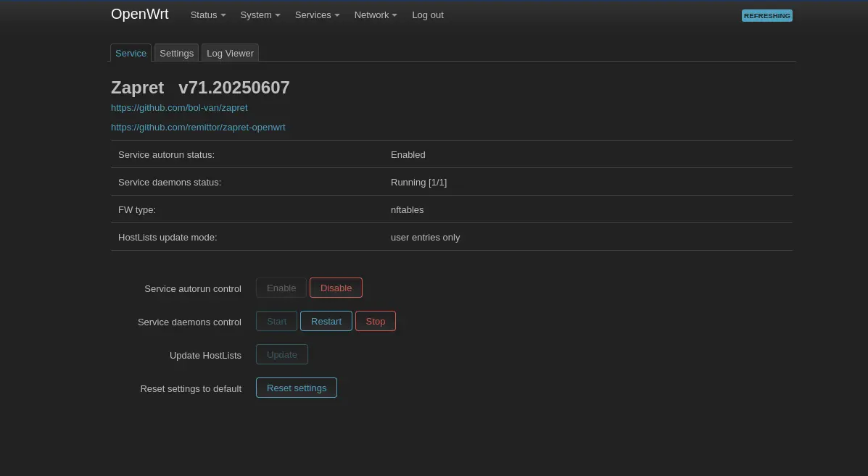
Task: Go to the OpenWrt home brand link
Action: (x=139, y=14)
